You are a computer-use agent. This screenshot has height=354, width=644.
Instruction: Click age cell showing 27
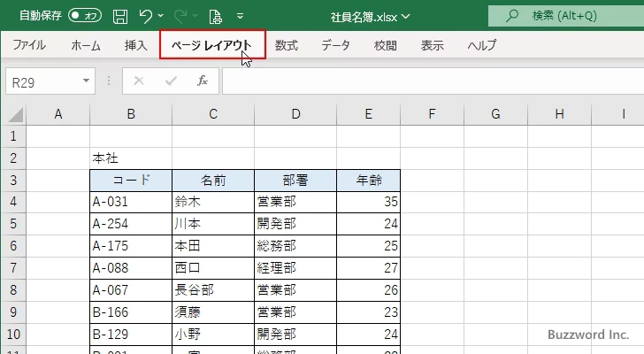click(368, 268)
